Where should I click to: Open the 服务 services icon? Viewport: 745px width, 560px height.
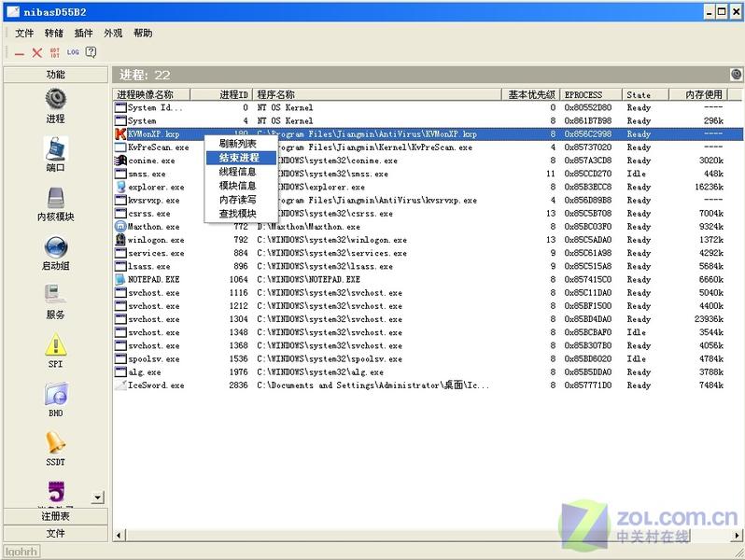[x=56, y=295]
